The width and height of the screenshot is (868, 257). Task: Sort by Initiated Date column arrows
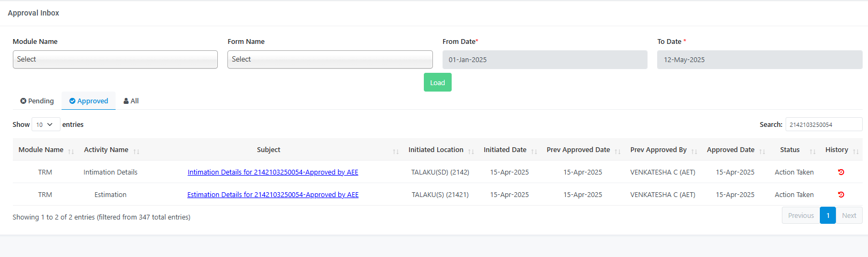[x=534, y=152]
